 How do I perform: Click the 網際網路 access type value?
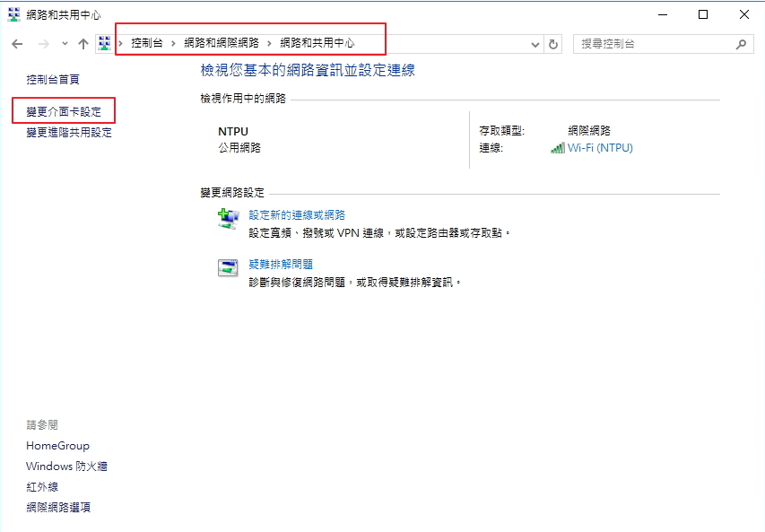[x=589, y=130]
